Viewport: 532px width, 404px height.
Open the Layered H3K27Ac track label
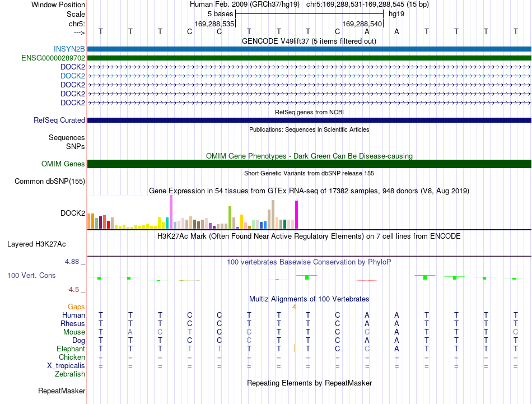click(x=36, y=244)
